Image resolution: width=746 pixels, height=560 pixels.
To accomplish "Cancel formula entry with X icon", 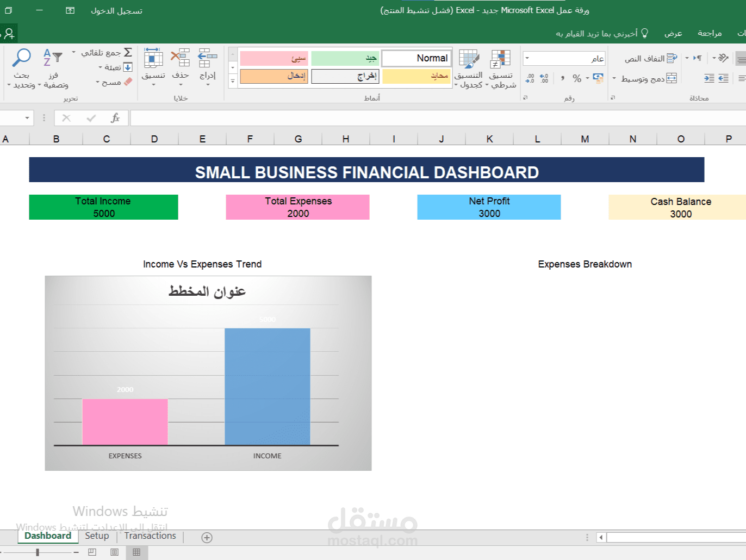I will (66, 118).
